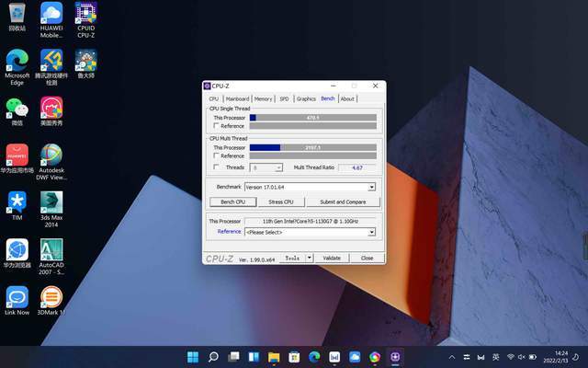Click the Multi Thread Ratio value field
This screenshot has height=368, width=588.
(357, 167)
